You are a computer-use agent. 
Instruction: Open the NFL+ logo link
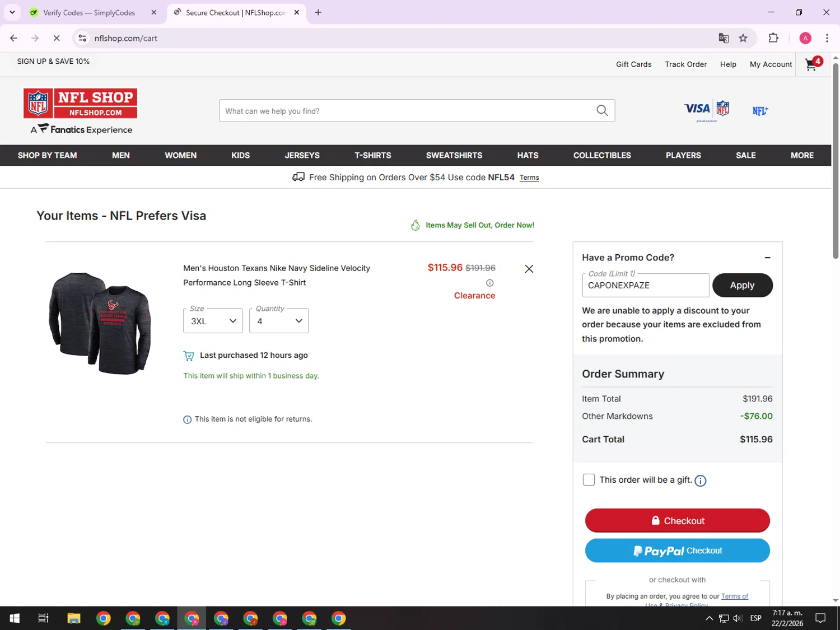pyautogui.click(x=760, y=110)
